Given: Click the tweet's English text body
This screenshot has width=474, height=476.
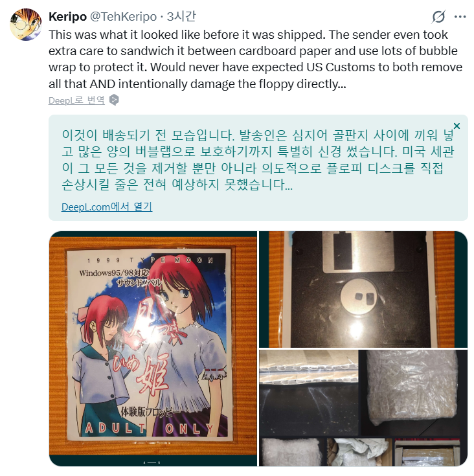Looking at the screenshot, I should [x=256, y=59].
